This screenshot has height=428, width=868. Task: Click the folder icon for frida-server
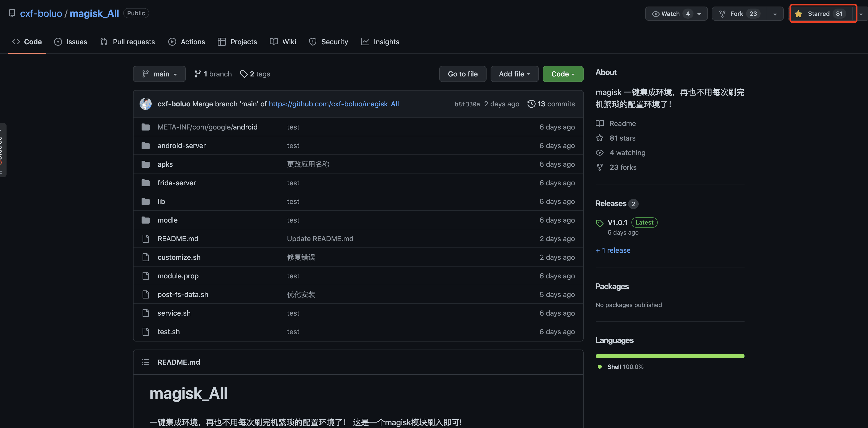[146, 183]
